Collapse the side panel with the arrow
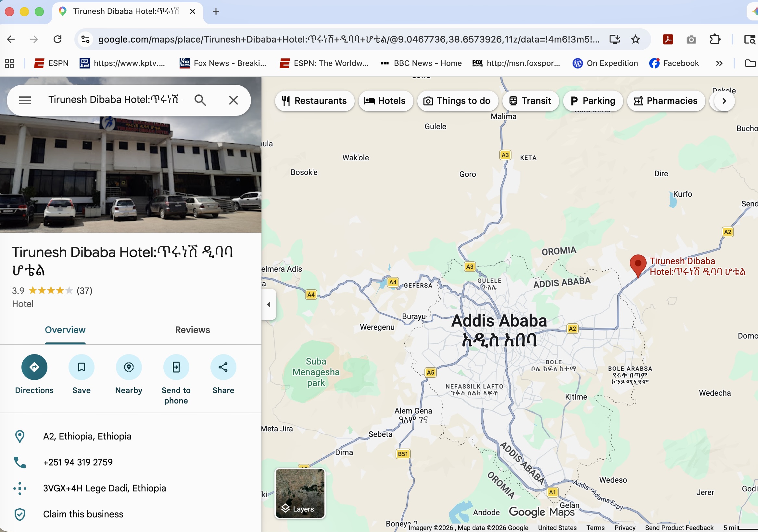The width and height of the screenshot is (758, 532). pyautogui.click(x=269, y=304)
